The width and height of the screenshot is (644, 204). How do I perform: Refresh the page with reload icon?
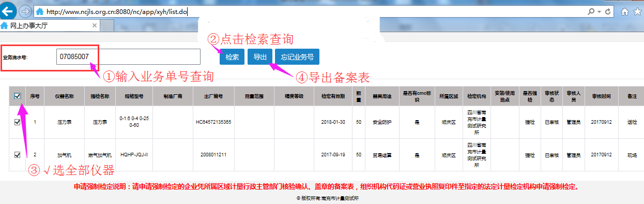[608, 11]
